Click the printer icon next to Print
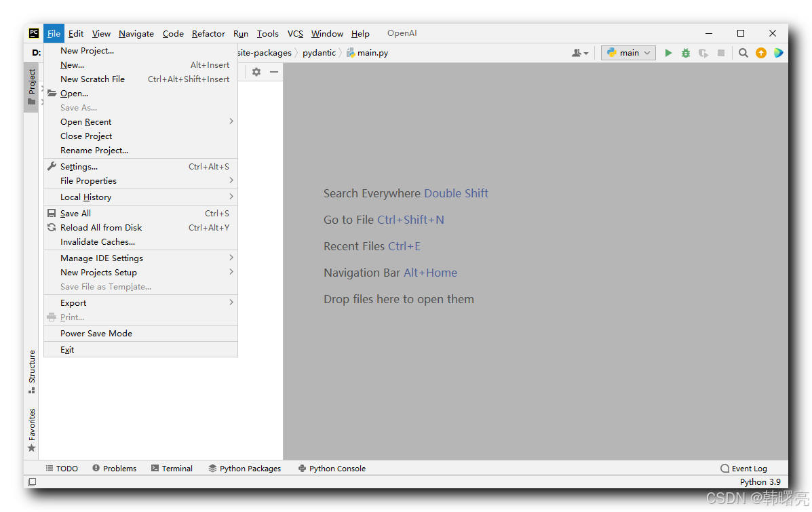Image resolution: width=812 pixels, height=512 pixels. point(52,317)
